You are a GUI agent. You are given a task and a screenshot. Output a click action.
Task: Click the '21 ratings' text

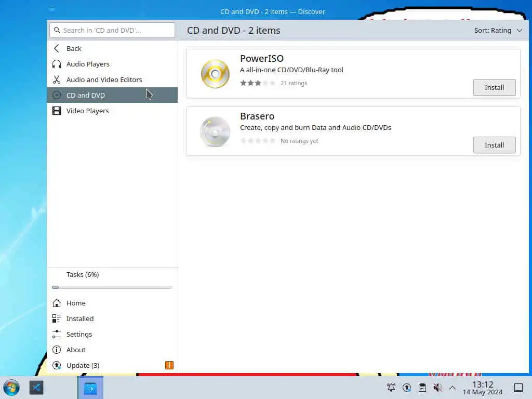[294, 83]
